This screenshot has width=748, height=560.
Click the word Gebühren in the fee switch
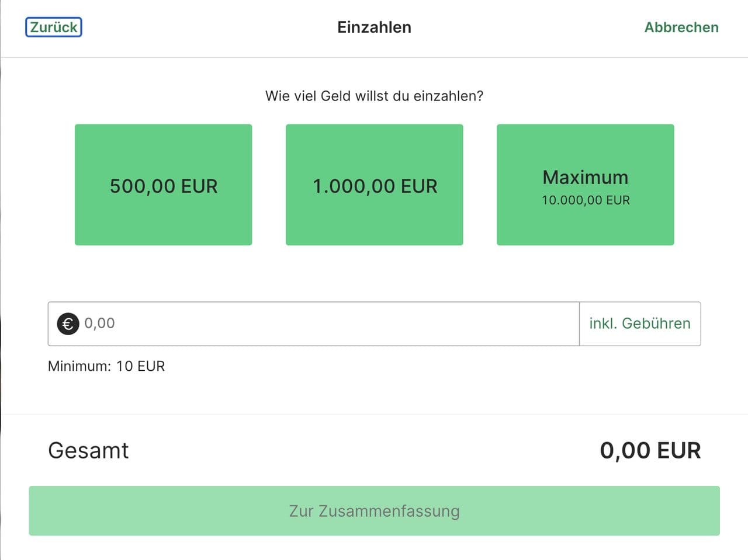click(x=656, y=324)
